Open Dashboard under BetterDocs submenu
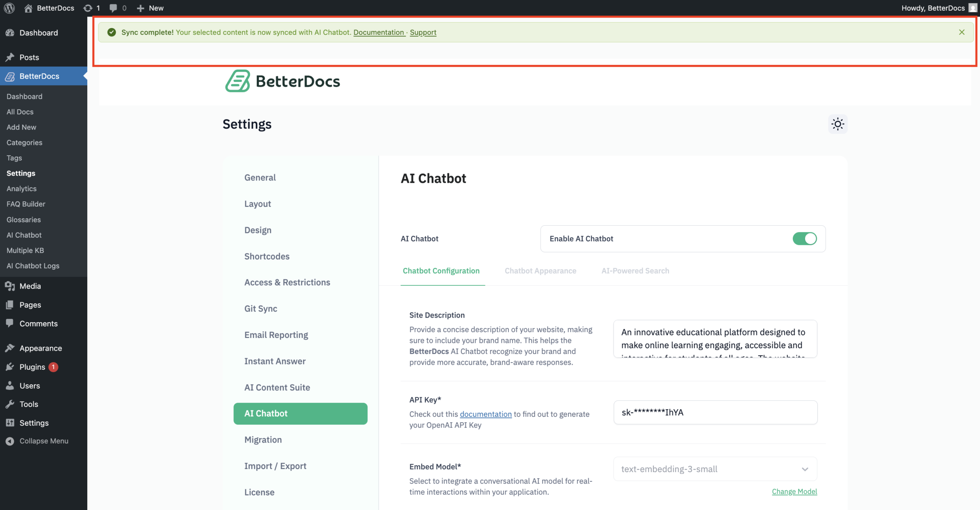 pos(24,97)
